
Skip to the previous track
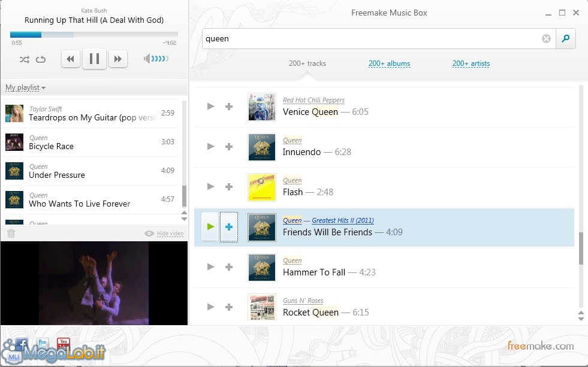click(71, 59)
